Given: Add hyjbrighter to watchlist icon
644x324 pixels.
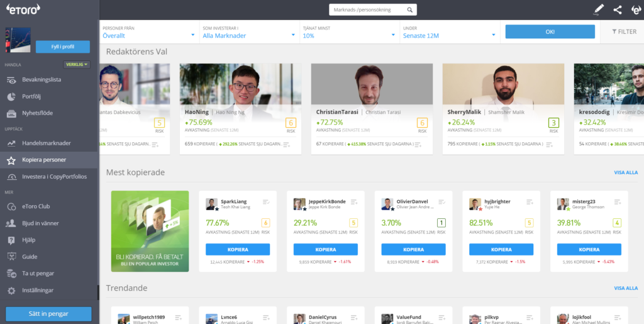Looking at the screenshot, I should (x=530, y=202).
